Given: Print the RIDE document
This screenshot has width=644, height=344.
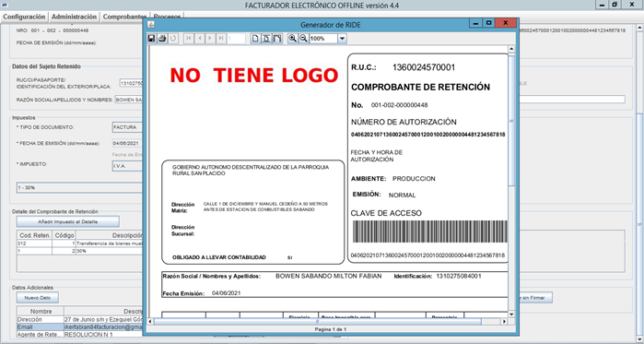Looking at the screenshot, I should tap(162, 39).
